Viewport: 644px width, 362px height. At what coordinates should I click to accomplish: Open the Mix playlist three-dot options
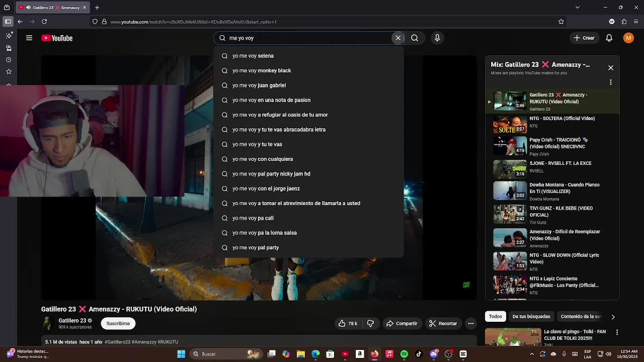[611, 82]
